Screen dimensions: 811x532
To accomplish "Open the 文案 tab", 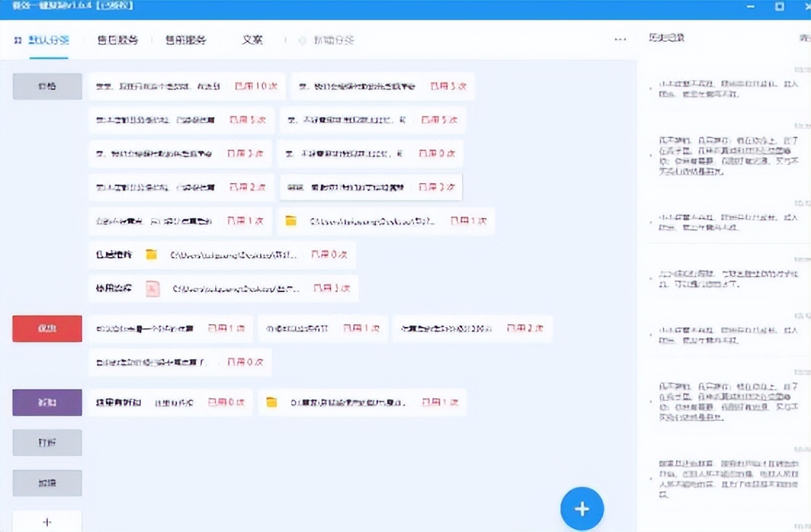I will click(x=252, y=41).
